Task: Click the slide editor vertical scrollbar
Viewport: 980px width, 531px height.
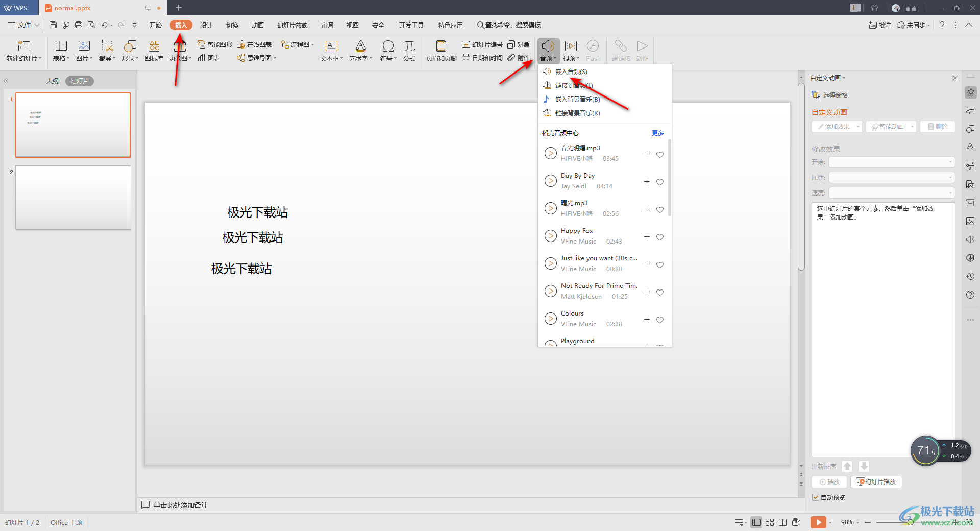Action: pyautogui.click(x=801, y=176)
